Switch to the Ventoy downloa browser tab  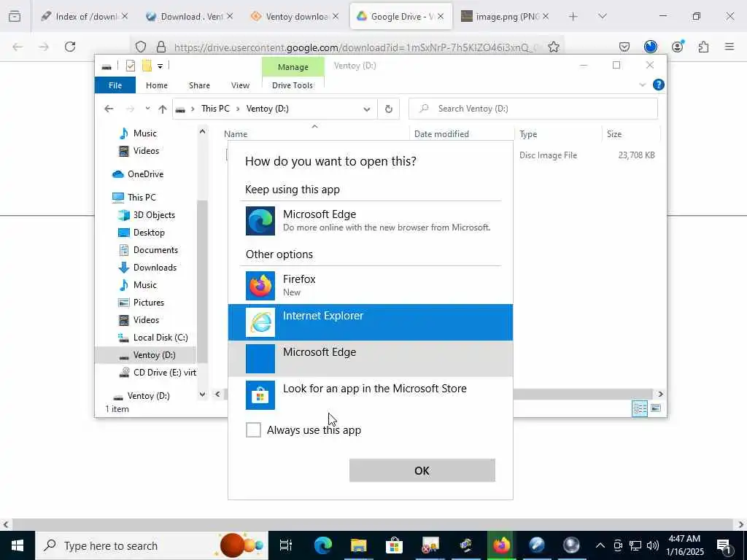[x=295, y=17]
